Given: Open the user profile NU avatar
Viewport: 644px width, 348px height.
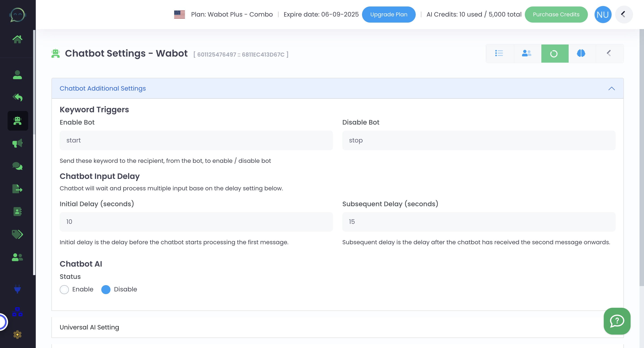Looking at the screenshot, I should pyautogui.click(x=603, y=14).
